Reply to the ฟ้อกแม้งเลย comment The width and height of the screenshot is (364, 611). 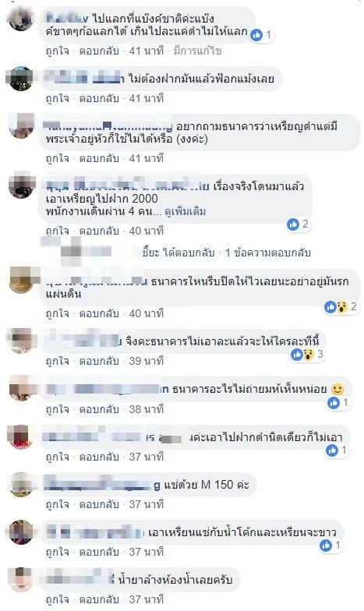99,98
